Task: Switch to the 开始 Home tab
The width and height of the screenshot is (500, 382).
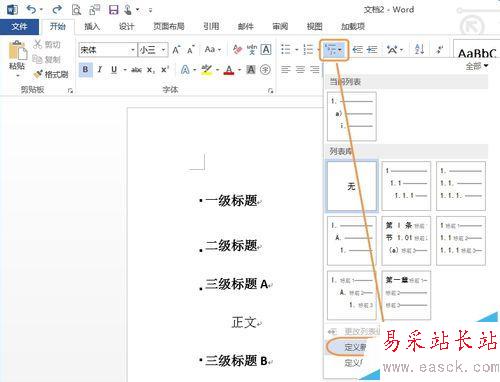Action: click(x=57, y=26)
